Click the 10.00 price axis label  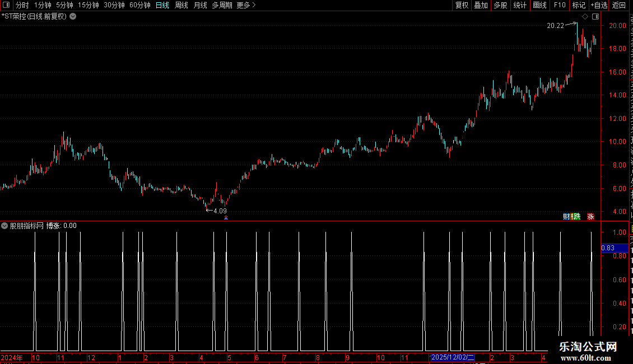618,142
